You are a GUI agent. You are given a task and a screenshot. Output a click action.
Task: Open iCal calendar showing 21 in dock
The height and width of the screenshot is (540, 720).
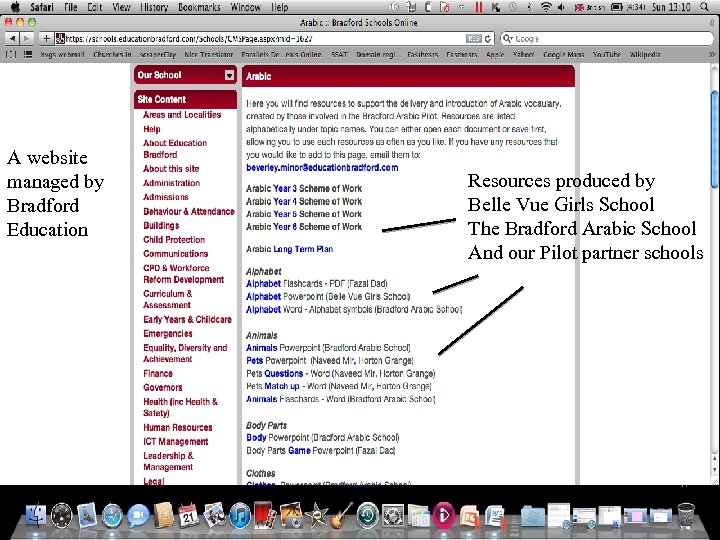[189, 515]
